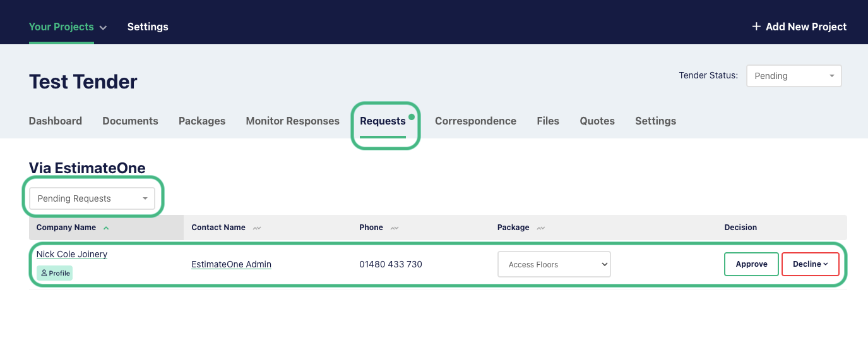Screen dimensions: 868x347
Task: Open Settings in the top navigation bar
Action: (x=148, y=27)
